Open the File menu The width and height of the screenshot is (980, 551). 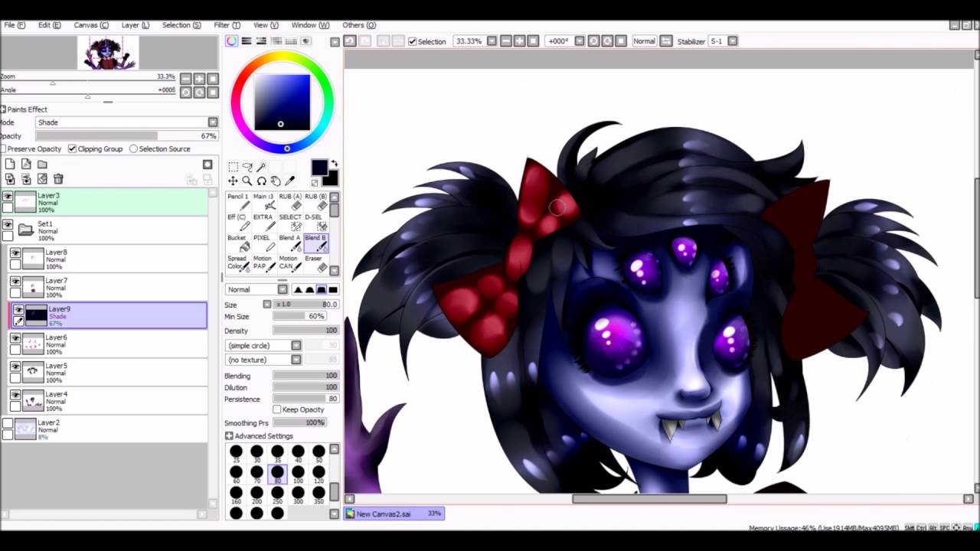tap(15, 25)
